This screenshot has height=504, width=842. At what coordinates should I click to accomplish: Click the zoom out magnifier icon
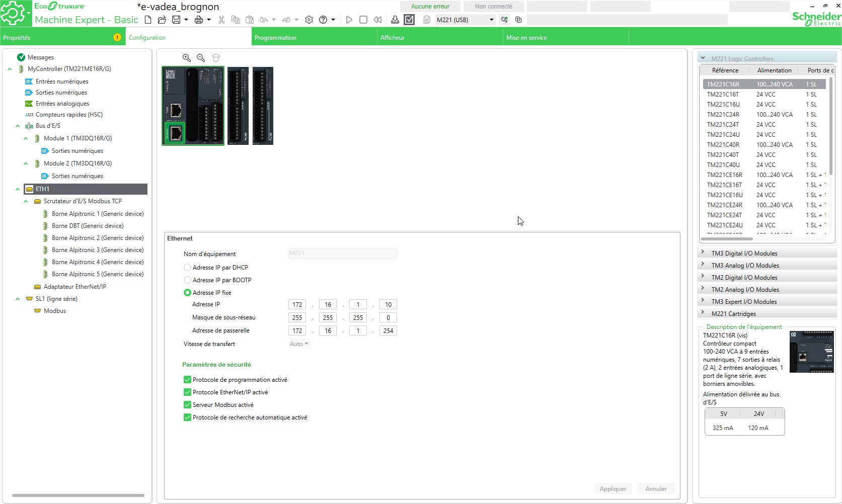pos(201,58)
